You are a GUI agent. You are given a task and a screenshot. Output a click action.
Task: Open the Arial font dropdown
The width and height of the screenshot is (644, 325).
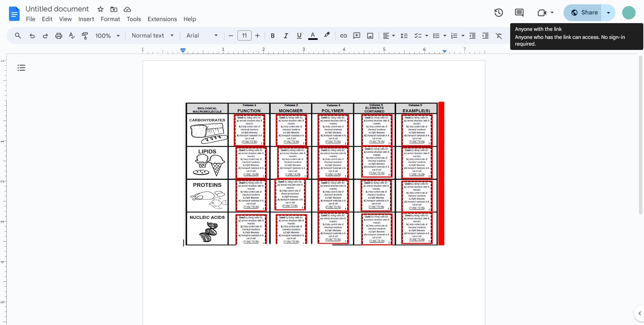click(x=202, y=36)
